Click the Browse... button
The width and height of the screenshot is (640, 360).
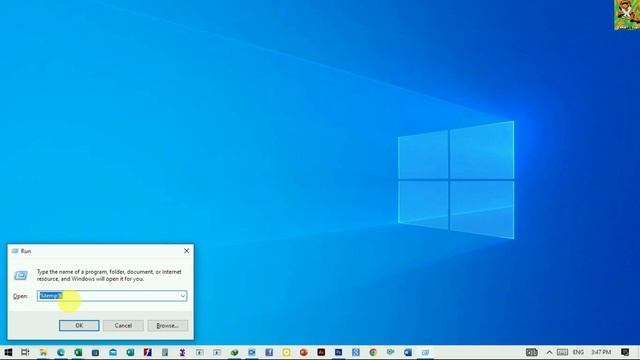point(167,325)
